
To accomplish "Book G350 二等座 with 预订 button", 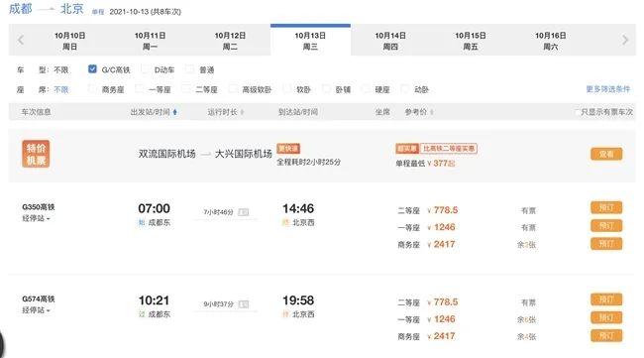I will (x=606, y=207).
